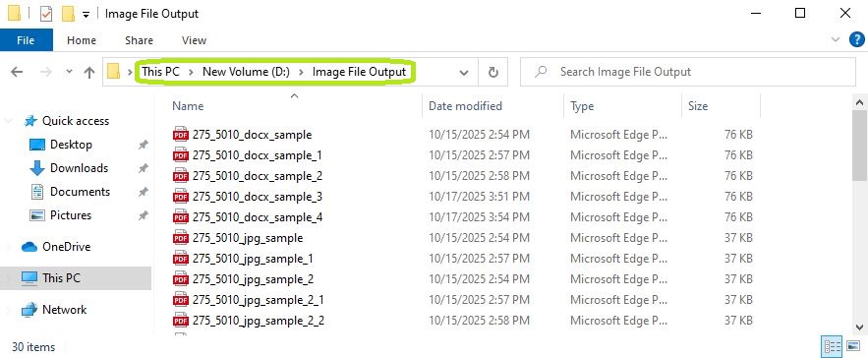
Task: Open the address bar history dropdown
Action: pos(464,73)
